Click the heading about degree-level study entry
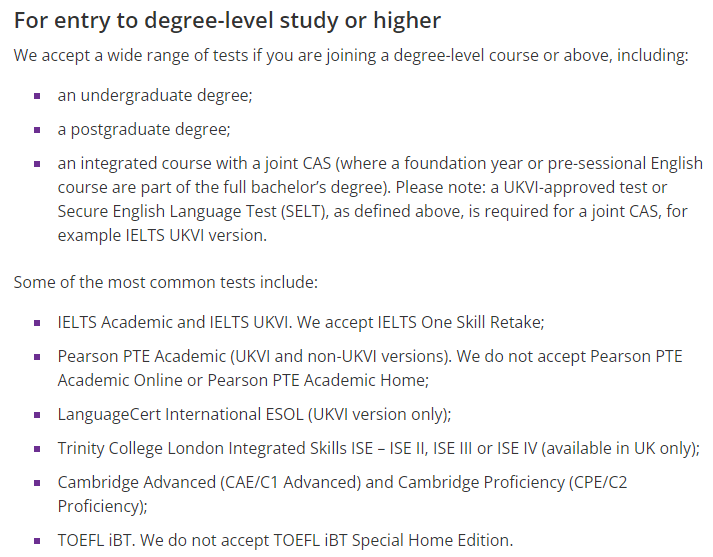Image resolution: width=713 pixels, height=557 pixels. (x=227, y=20)
